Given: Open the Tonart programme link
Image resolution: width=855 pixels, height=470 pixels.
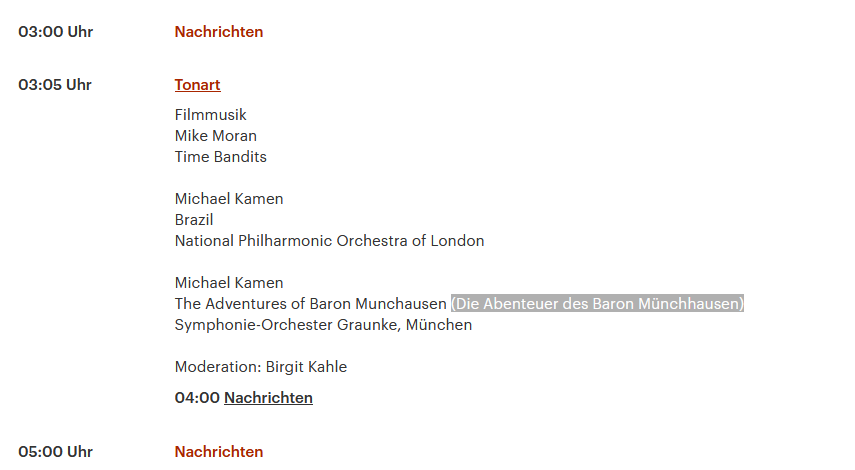Looking at the screenshot, I should pos(197,85).
